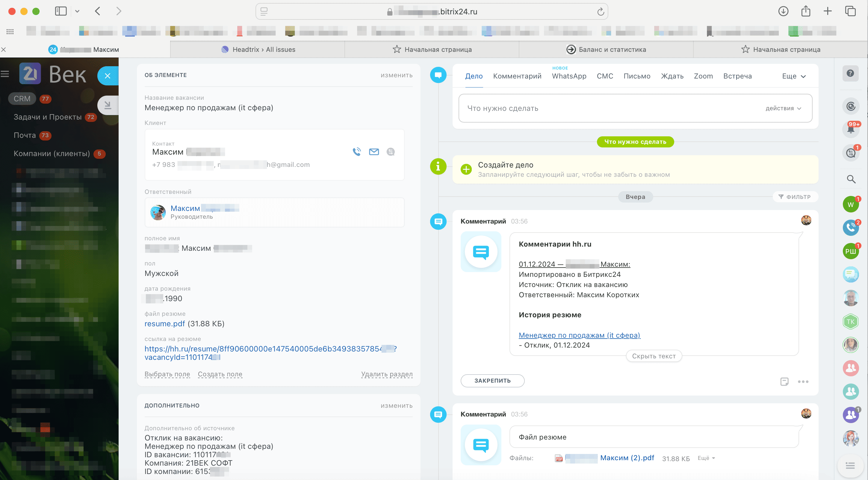Viewport: 868px width, 480px height.
Task: Open the "Headtrix › All issues" browser tab
Action: click(258, 49)
